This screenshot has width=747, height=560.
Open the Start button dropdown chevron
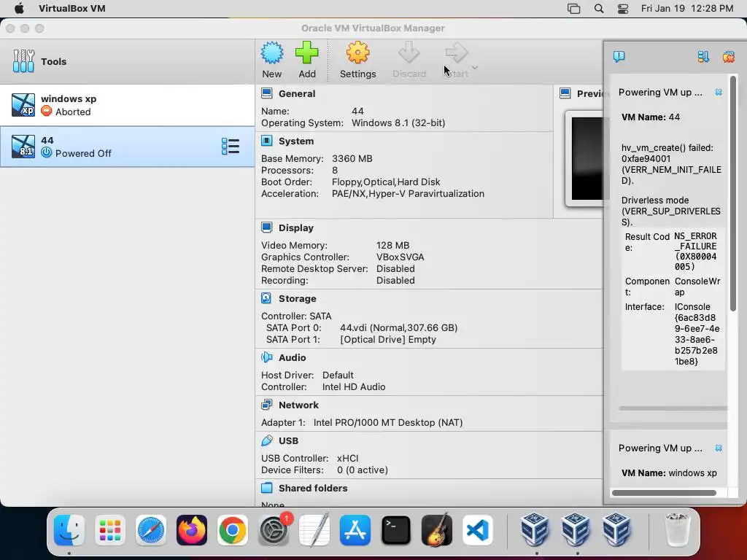(474, 67)
